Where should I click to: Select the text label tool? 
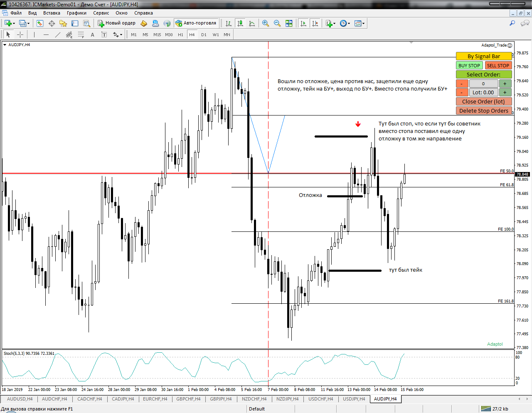click(x=104, y=34)
